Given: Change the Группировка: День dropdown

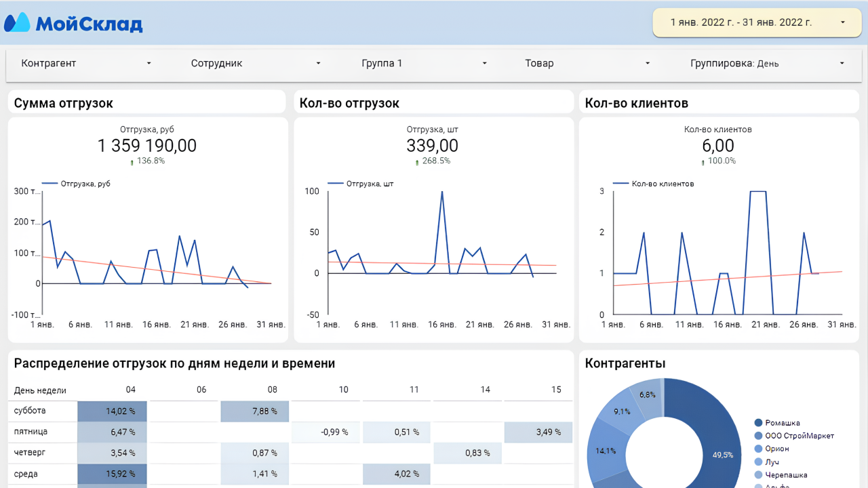Looking at the screenshot, I should tap(768, 63).
